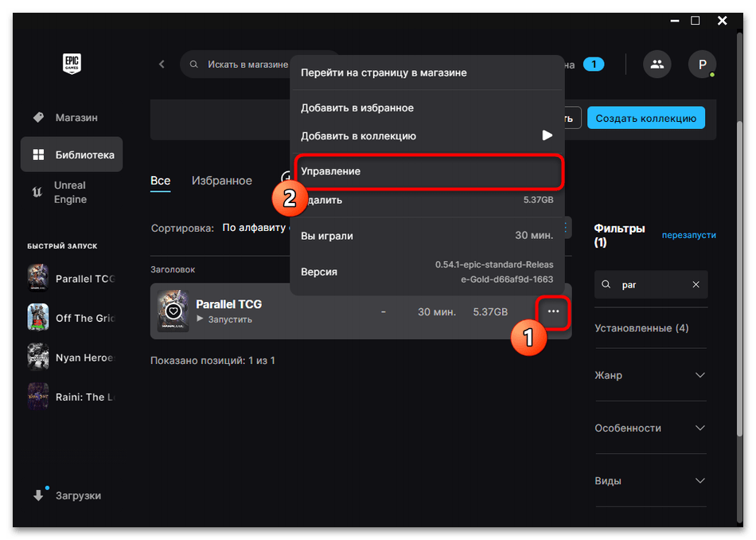Viewport: 756px width, 540px height.
Task: Go back with the left arrow
Action: [162, 65]
